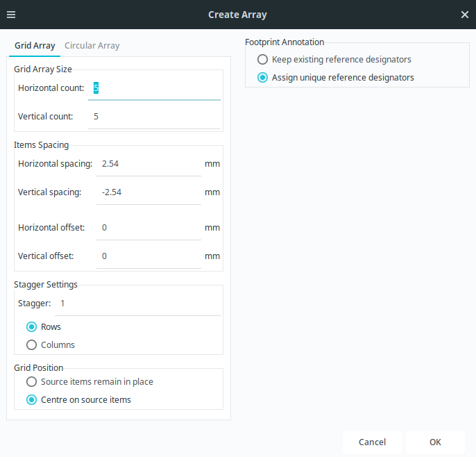Confirm with the OK button
The width and height of the screenshot is (476, 457).
click(435, 442)
